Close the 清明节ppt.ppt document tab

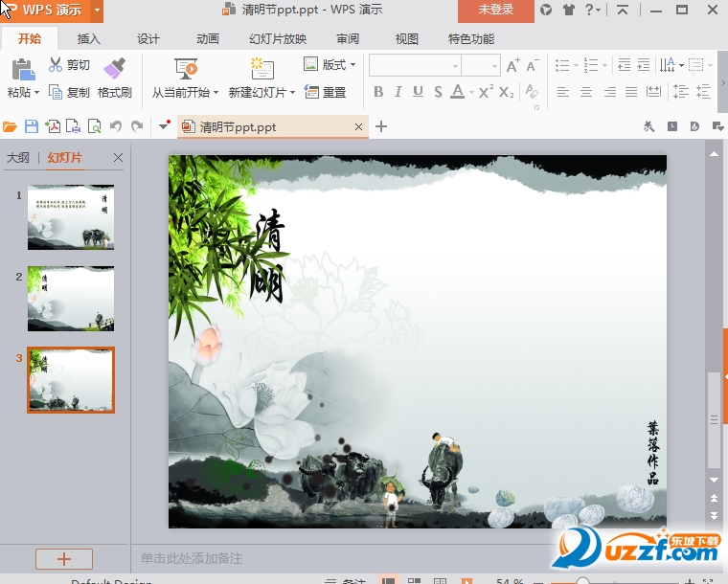click(x=358, y=126)
